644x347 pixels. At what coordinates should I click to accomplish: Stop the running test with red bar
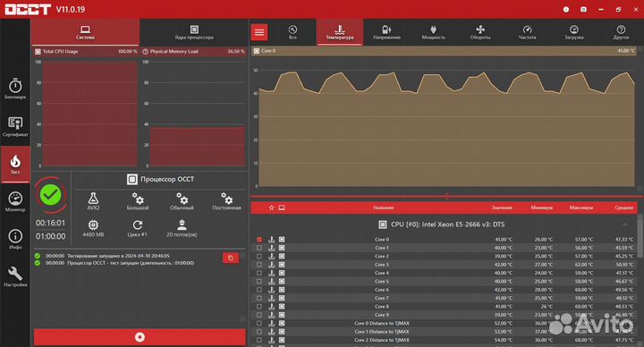point(140,337)
